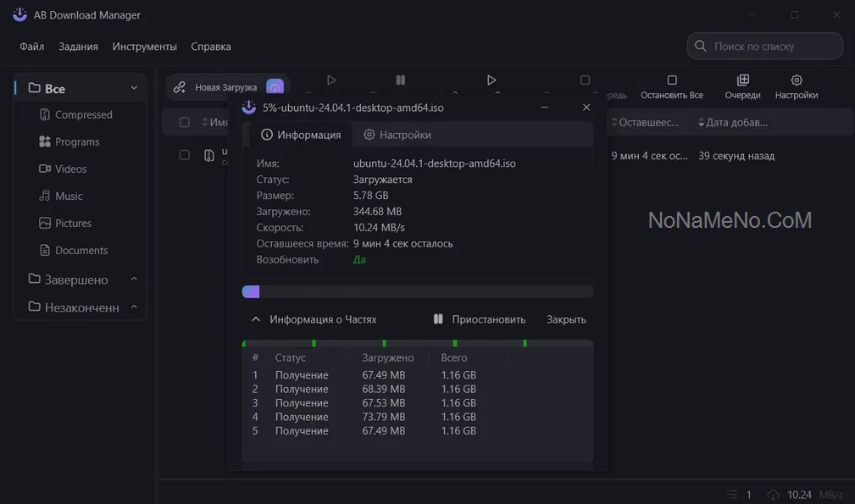Collapse the Информация о Частях section
This screenshot has height=504, width=855.
(256, 319)
